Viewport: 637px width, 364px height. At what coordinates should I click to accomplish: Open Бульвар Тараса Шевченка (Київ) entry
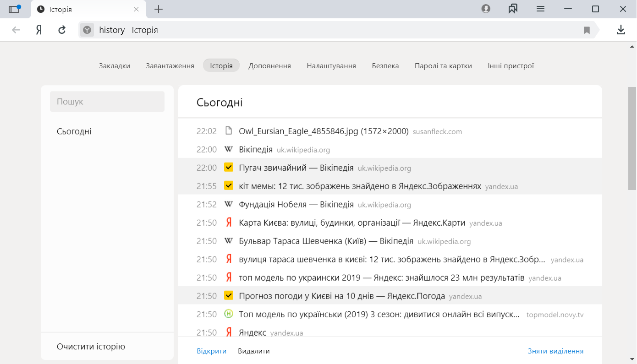pyautogui.click(x=326, y=241)
